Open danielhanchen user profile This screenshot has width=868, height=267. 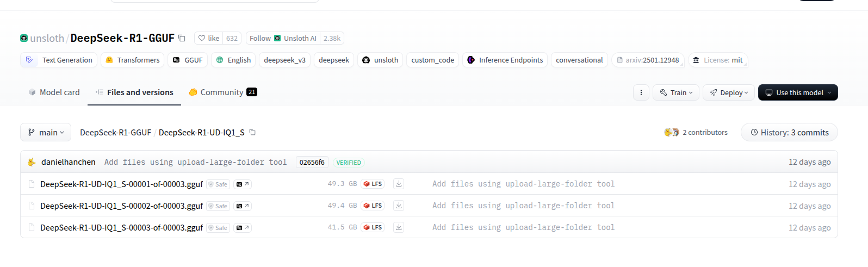click(68, 162)
